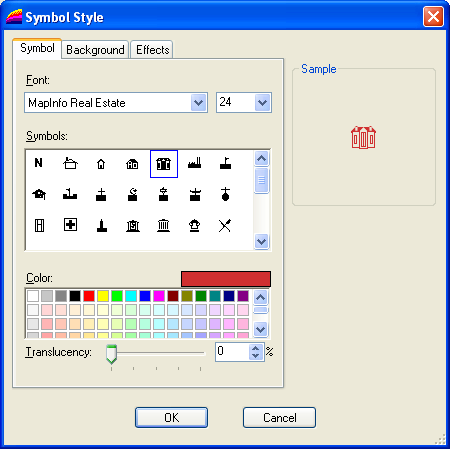Switch to the Background tab

[x=95, y=50]
